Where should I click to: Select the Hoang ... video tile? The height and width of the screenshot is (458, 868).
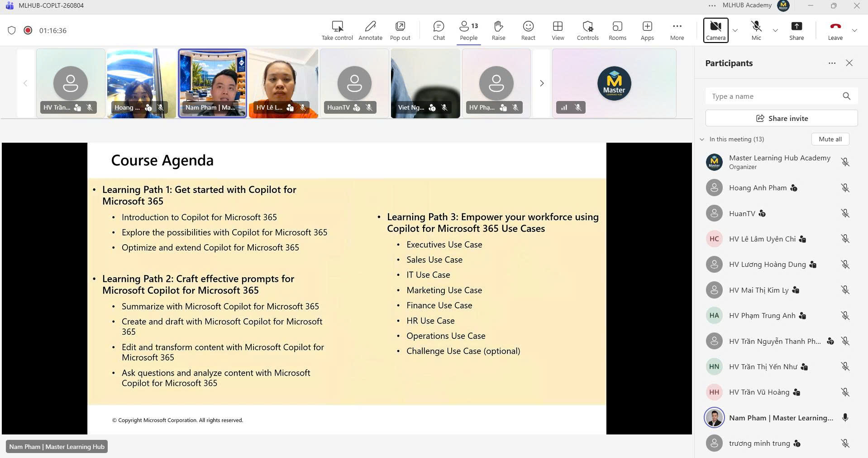pos(141,83)
